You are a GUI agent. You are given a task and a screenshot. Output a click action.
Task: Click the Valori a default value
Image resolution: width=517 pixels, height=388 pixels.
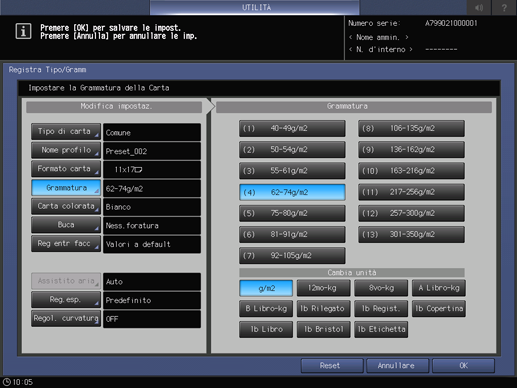pos(152,244)
